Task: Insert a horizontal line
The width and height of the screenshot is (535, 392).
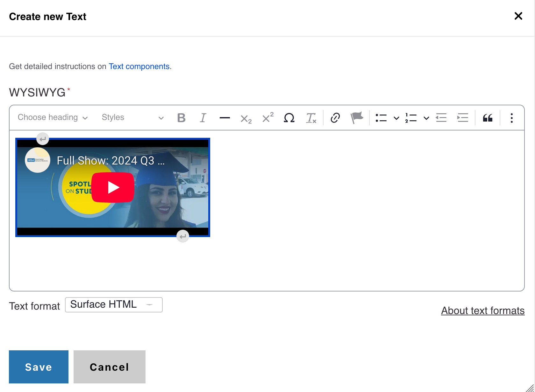Action: tap(225, 118)
